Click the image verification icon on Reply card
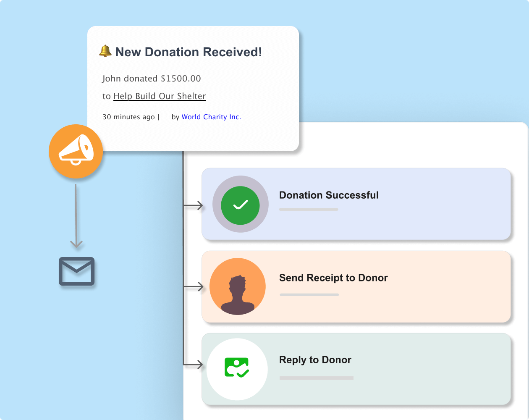The width and height of the screenshot is (529, 420). pos(237,368)
